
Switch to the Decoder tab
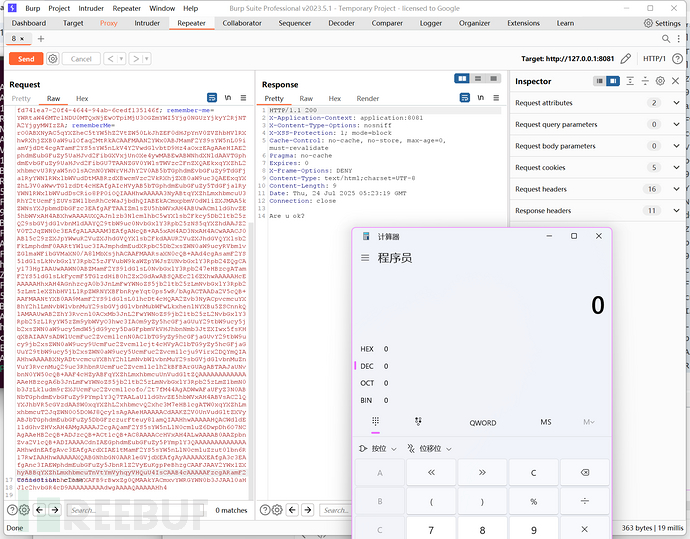pyautogui.click(x=341, y=22)
